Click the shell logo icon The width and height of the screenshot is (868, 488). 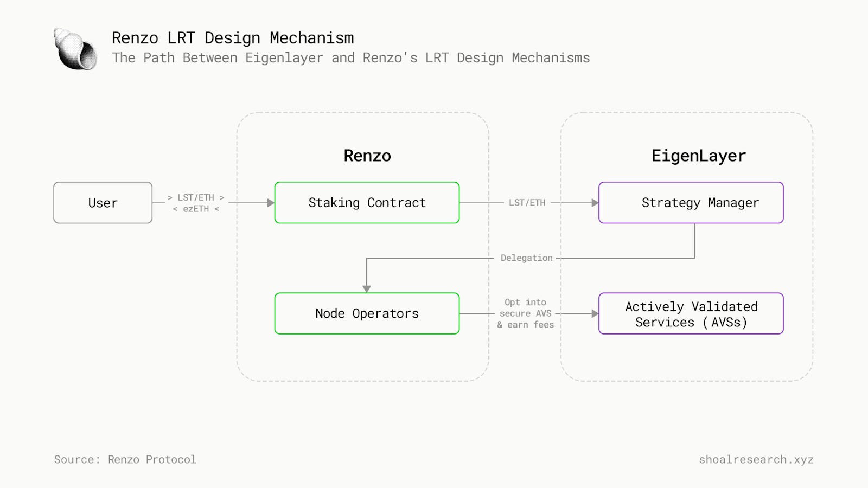coord(76,49)
